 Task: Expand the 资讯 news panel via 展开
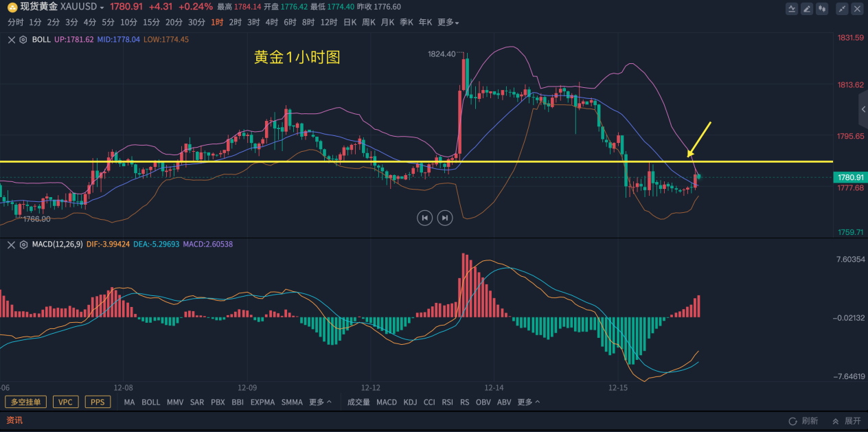click(847, 421)
